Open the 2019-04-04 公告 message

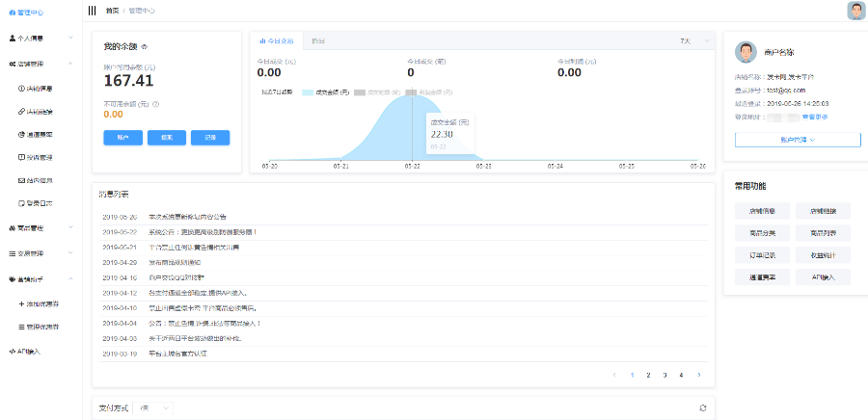tap(403, 324)
